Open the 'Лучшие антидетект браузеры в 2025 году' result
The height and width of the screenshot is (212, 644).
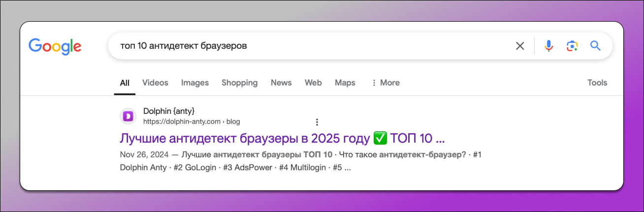(x=282, y=138)
